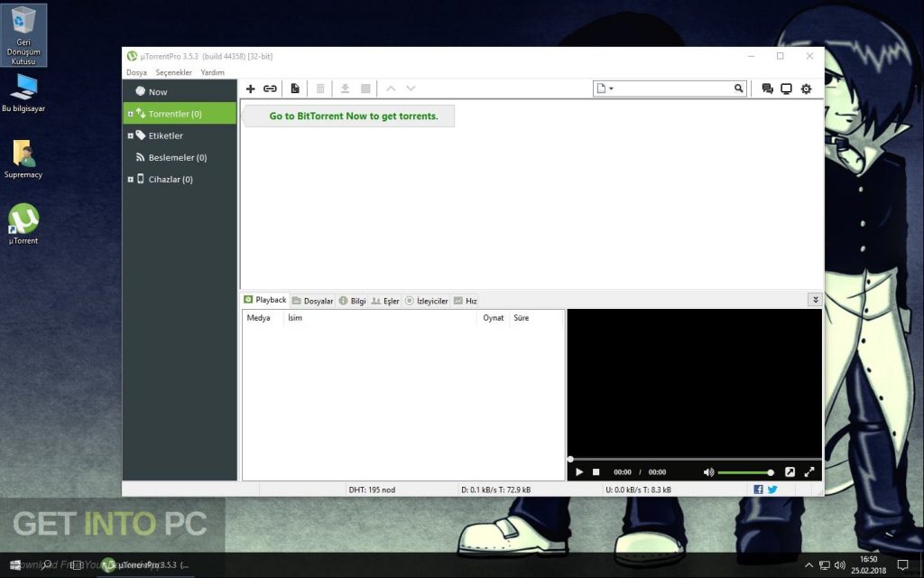Click the µTorrentPro taskbar button

[x=144, y=564]
